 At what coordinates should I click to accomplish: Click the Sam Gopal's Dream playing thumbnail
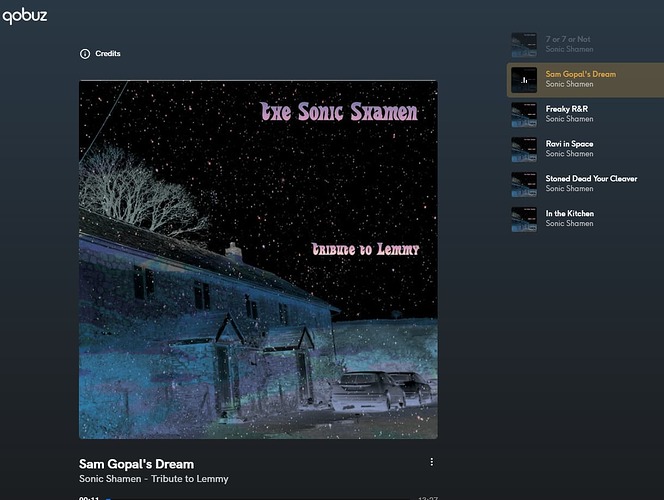524,80
